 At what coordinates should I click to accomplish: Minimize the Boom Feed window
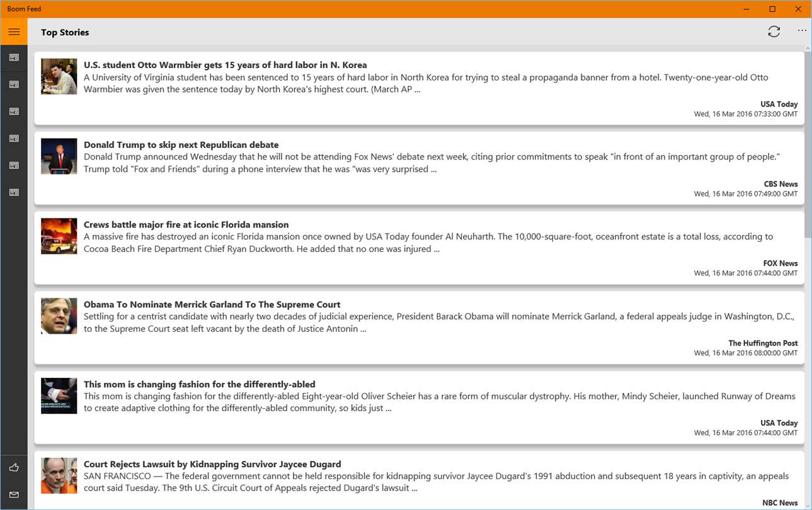(x=747, y=9)
